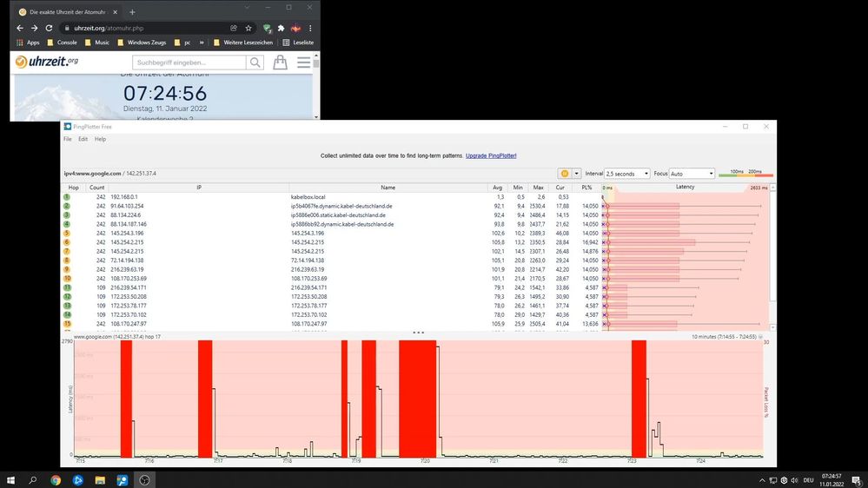The image size is (868, 488).
Task: Click the three-dot splitter handle above the graph
Action: 419,333
